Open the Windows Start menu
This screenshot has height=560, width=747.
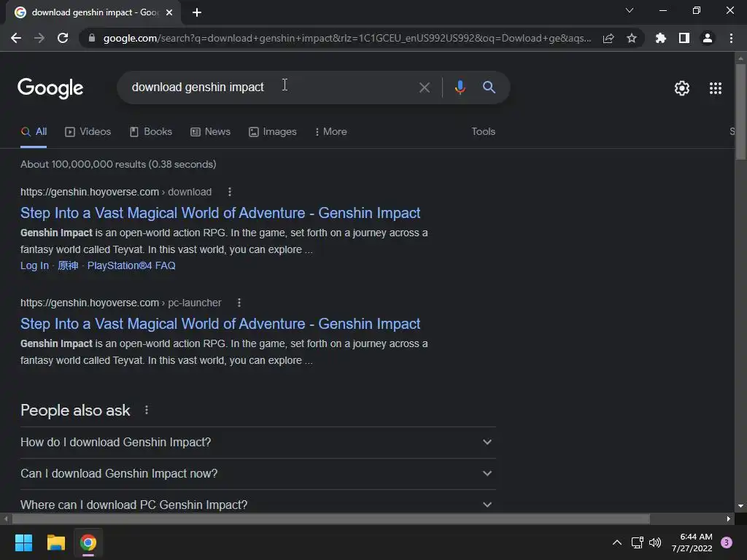coord(23,542)
